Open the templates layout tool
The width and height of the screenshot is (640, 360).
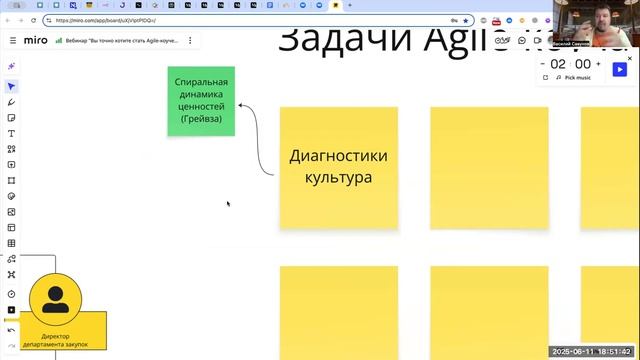tap(11, 228)
